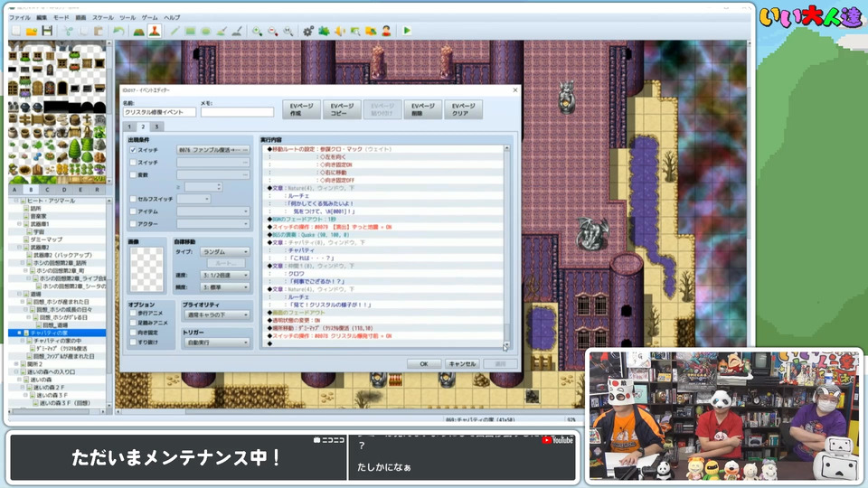The image size is (868, 488).
Task: Open the ファイル menu
Action: (19, 18)
